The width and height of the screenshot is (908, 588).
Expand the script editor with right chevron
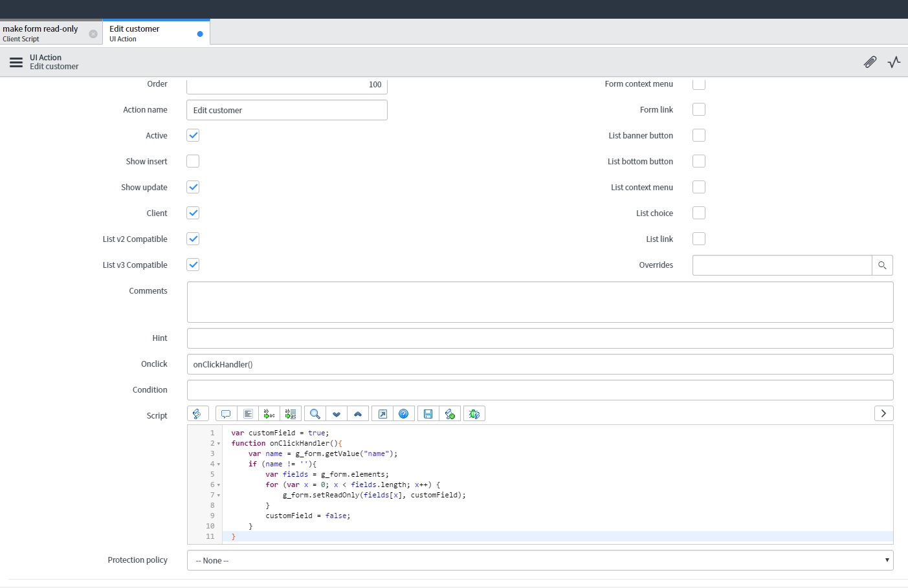(883, 413)
